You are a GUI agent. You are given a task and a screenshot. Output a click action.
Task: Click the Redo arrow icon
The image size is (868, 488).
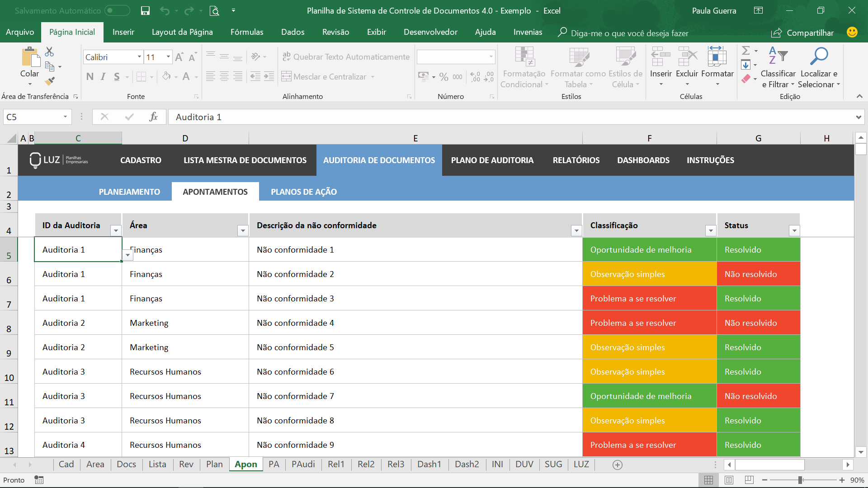pos(189,11)
